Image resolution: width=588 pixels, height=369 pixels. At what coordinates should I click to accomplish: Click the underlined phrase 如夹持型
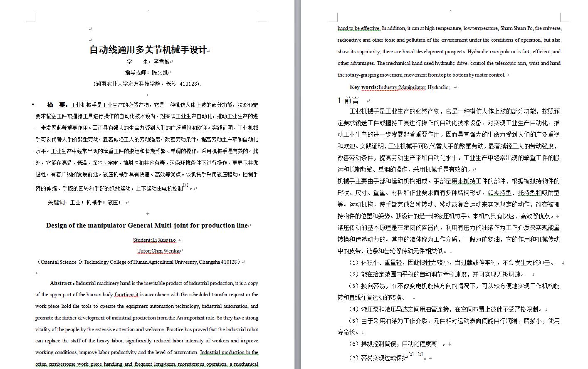click(499, 193)
